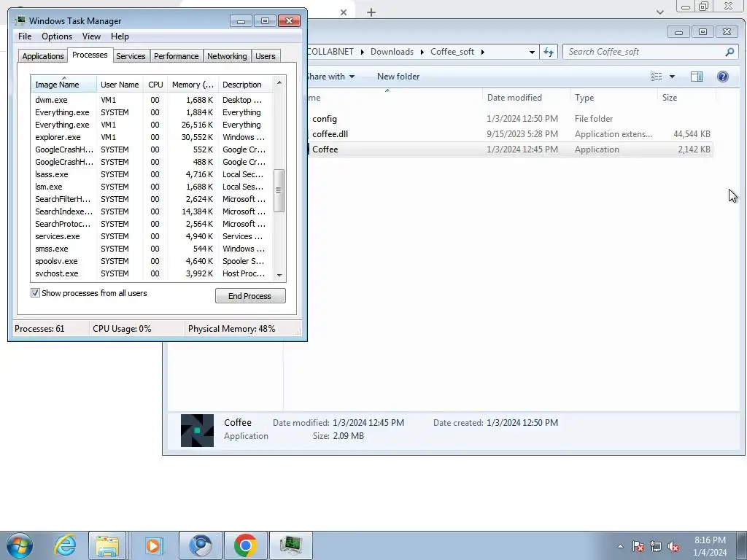Select the services.exe process
Image resolution: width=747 pixels, height=560 pixels.
click(152, 236)
